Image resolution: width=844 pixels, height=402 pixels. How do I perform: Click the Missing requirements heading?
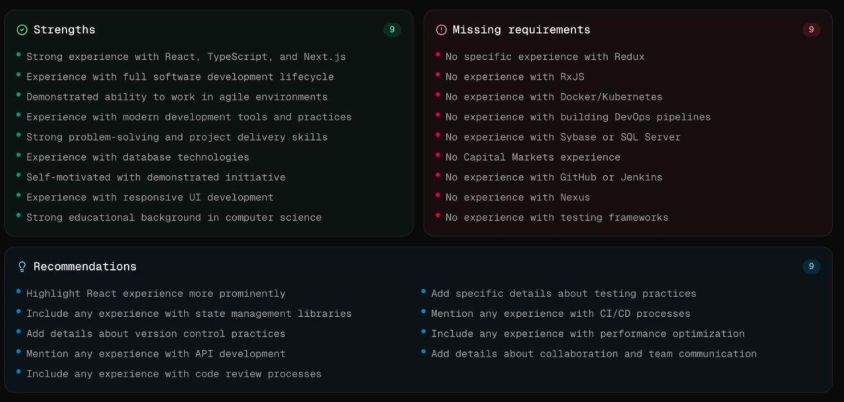click(521, 30)
